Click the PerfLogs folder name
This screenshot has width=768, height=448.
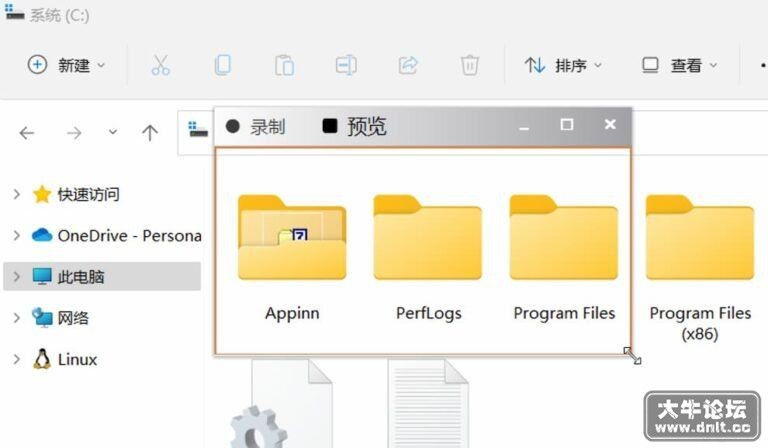point(429,313)
